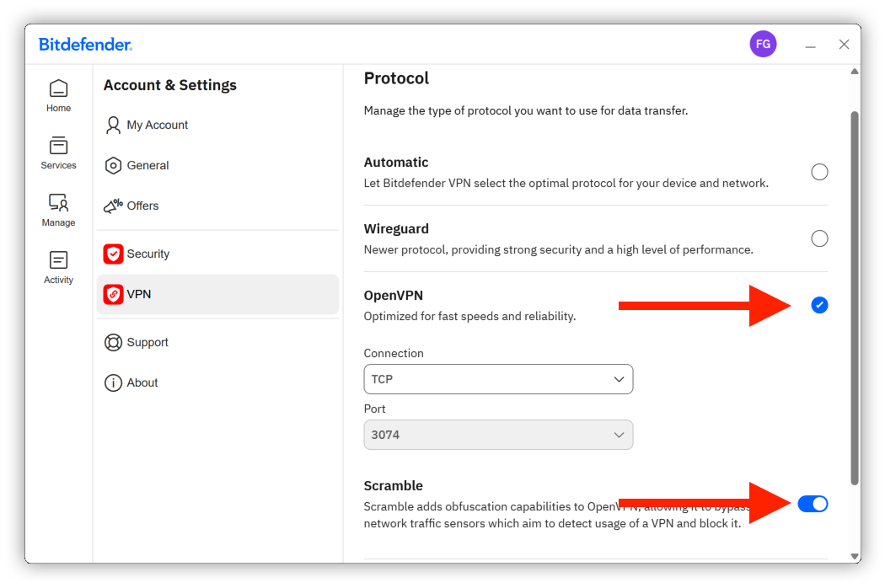Click the About info icon
This screenshot has height=588, width=885.
click(113, 382)
